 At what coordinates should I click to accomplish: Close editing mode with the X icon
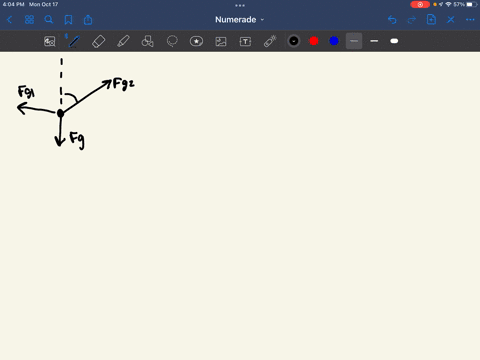451,20
